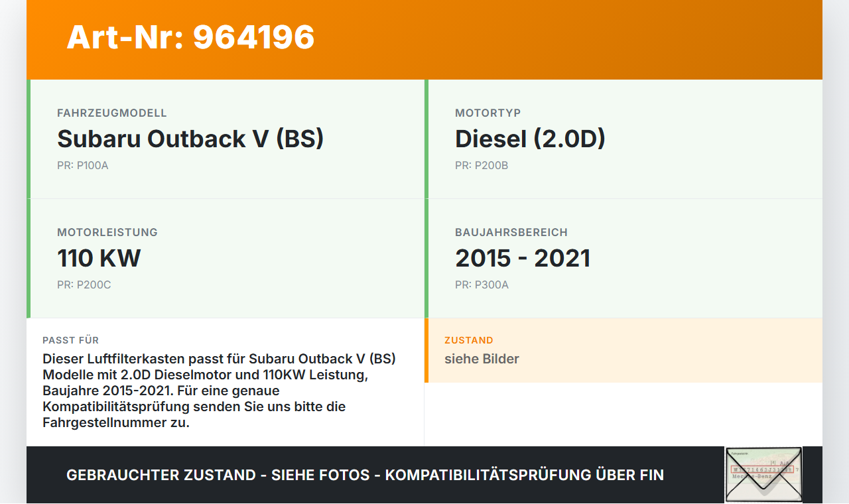Select the 'Subaru Outback V (BS)' value
Screen dimensions: 849x504
(190, 139)
